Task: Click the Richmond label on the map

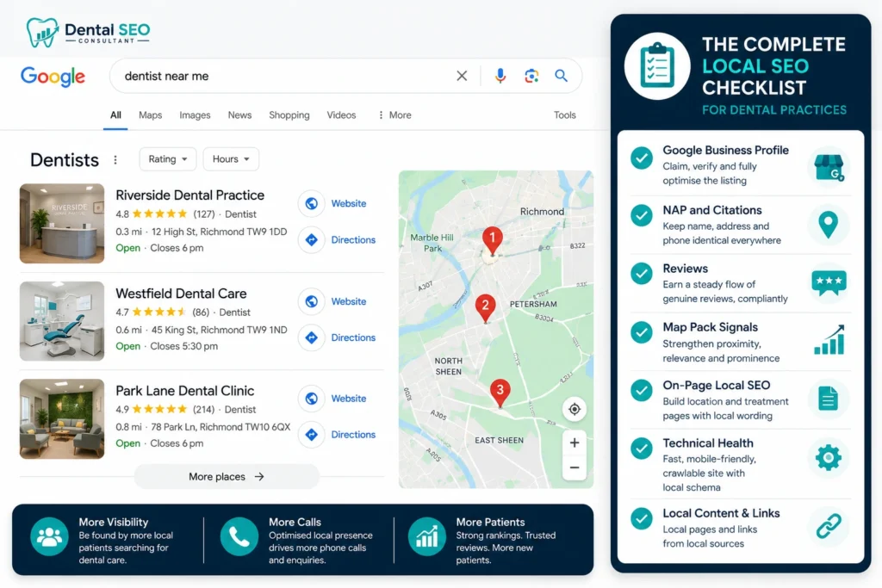Action: [542, 212]
